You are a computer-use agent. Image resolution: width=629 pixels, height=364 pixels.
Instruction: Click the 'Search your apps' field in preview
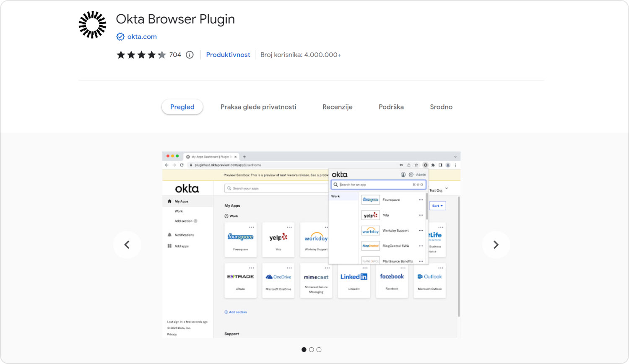(x=277, y=188)
